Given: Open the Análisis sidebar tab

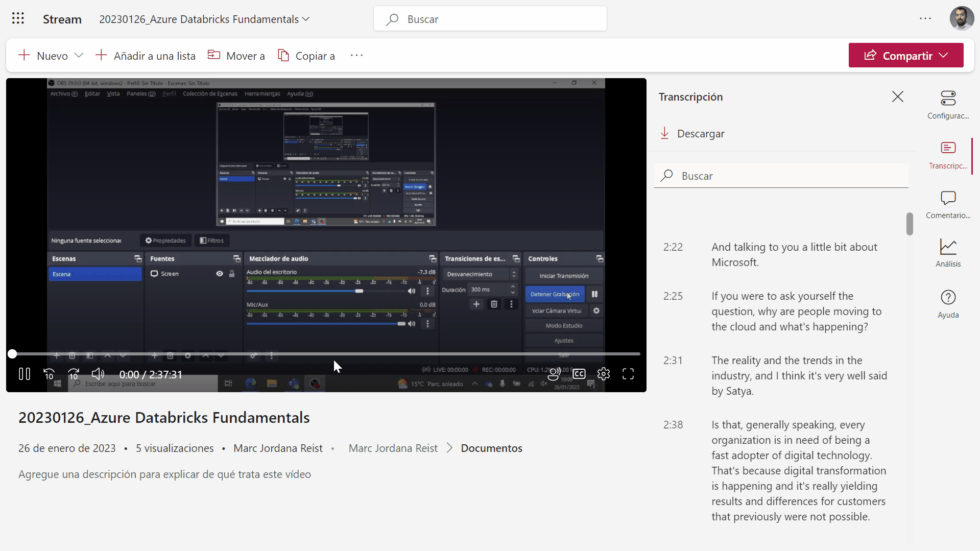Looking at the screenshot, I should (x=948, y=253).
